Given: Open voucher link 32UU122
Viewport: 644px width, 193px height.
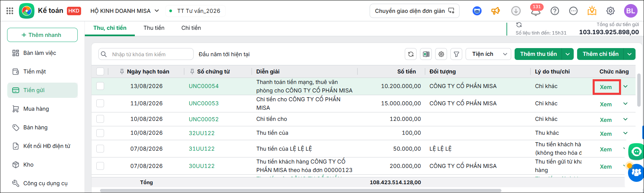Looking at the screenshot, I should [202, 133].
